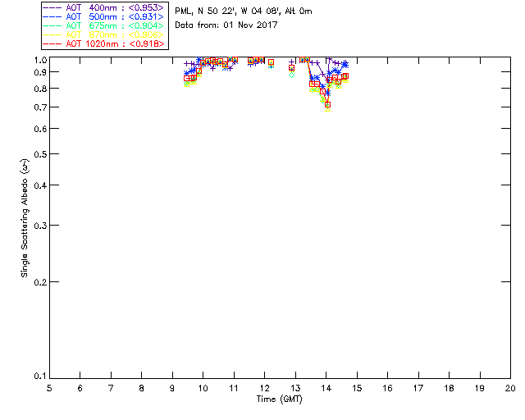
Task: Click the 7 on the time axis
Action: pyautogui.click(x=111, y=388)
